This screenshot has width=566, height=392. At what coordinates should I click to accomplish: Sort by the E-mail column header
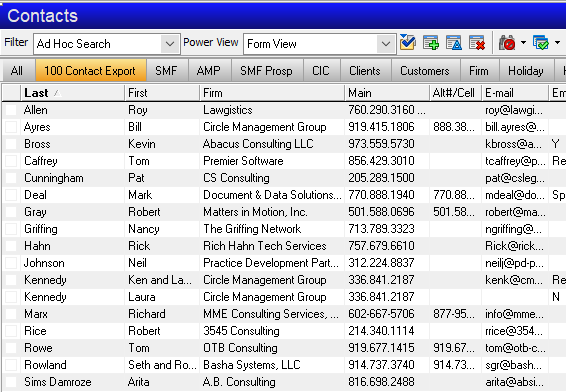tap(515, 93)
